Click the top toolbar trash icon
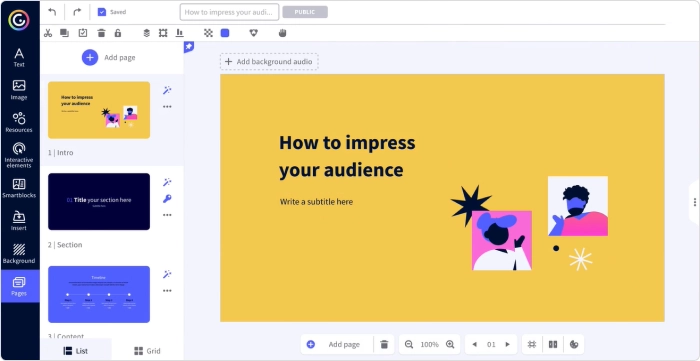 pyautogui.click(x=101, y=33)
